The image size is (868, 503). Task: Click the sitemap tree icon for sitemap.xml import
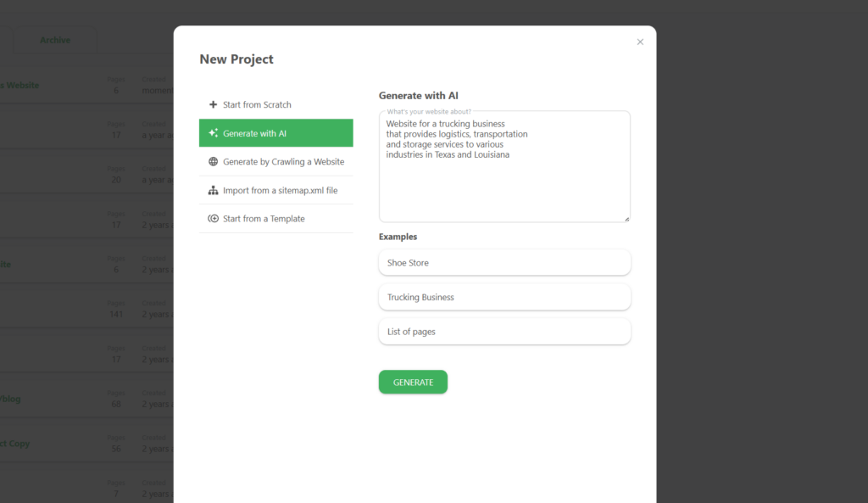pos(213,191)
